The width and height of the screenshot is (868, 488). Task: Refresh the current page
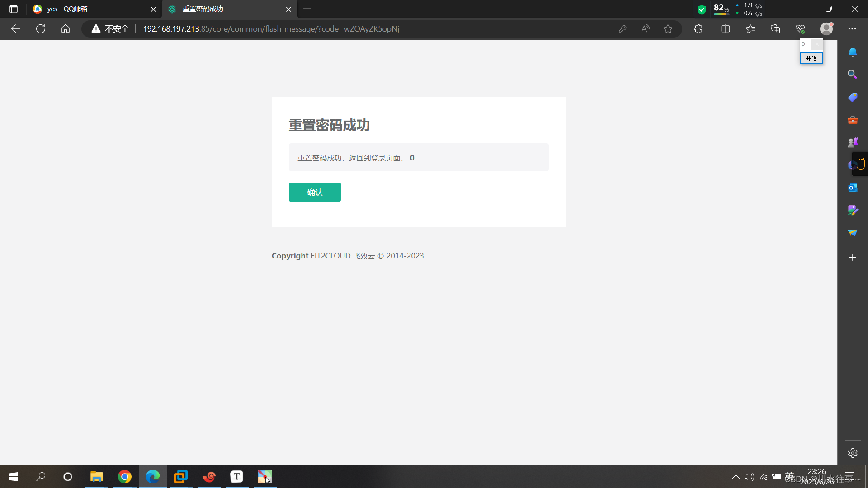point(41,29)
